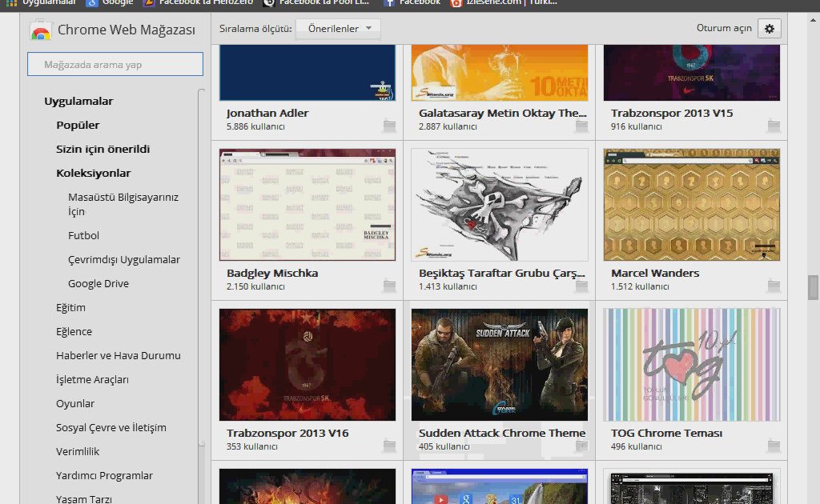
Task: Open the Uygulamalar category
Action: tap(78, 102)
